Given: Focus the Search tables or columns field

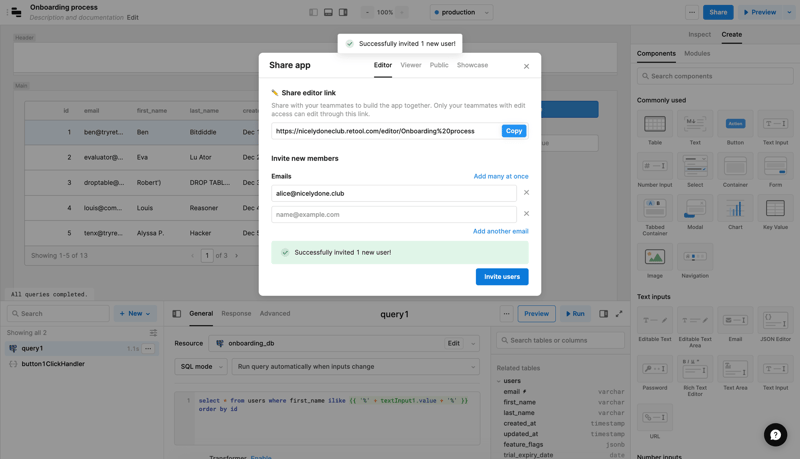Looking at the screenshot, I should click(560, 340).
